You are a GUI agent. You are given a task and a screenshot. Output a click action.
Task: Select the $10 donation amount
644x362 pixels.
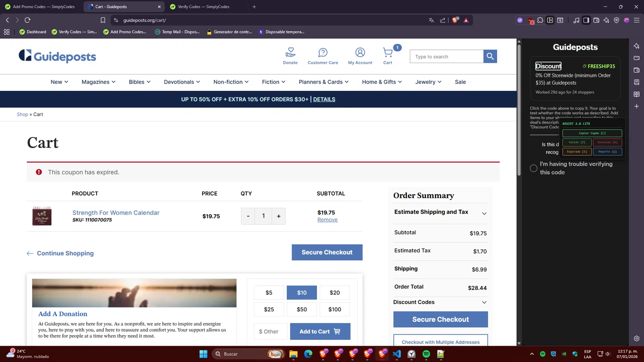pos(302,293)
